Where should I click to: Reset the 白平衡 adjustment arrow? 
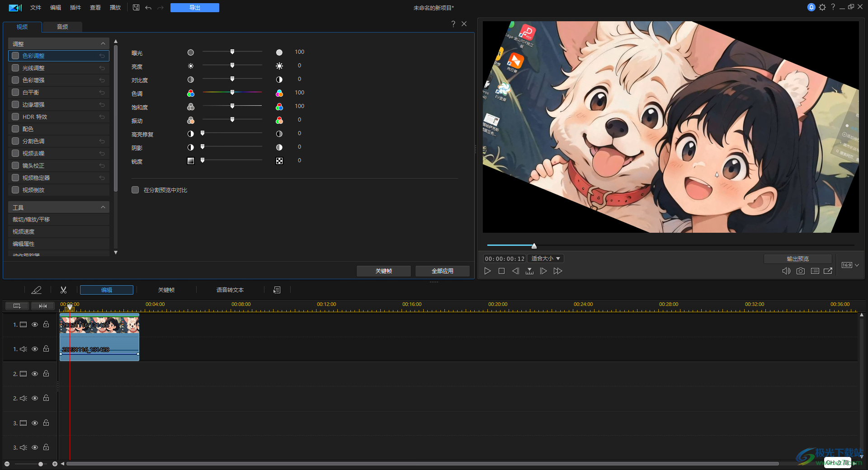tap(102, 93)
